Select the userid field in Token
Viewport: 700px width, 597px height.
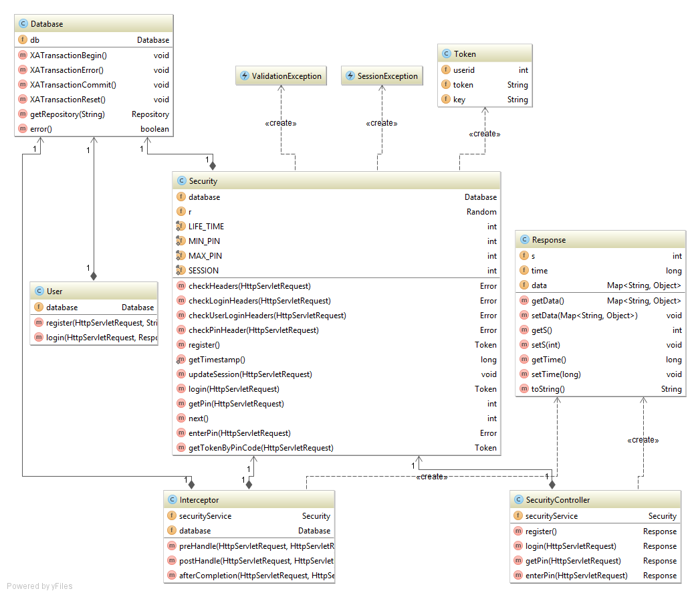click(x=464, y=70)
